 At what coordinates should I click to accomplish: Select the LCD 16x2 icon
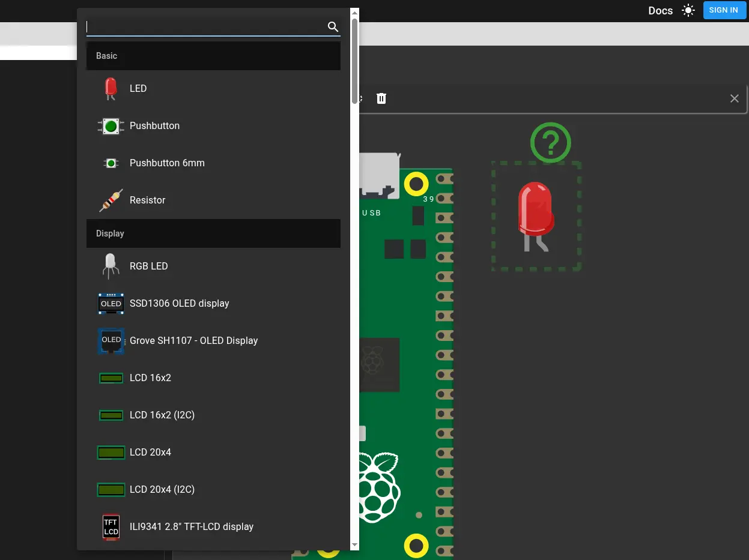tap(111, 378)
